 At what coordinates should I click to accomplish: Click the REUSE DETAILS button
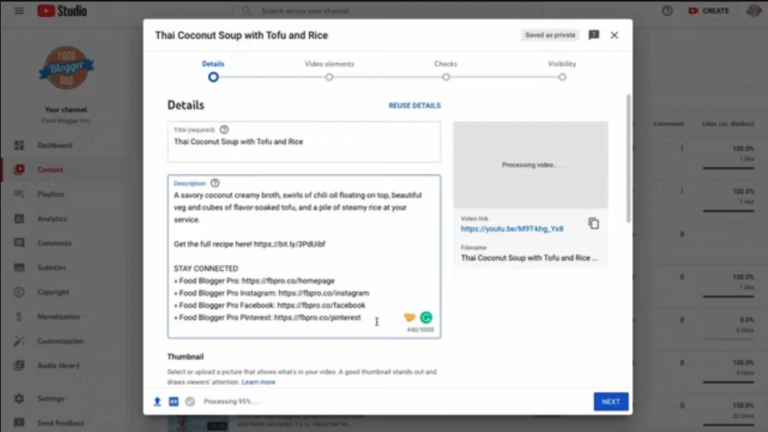[x=414, y=105]
